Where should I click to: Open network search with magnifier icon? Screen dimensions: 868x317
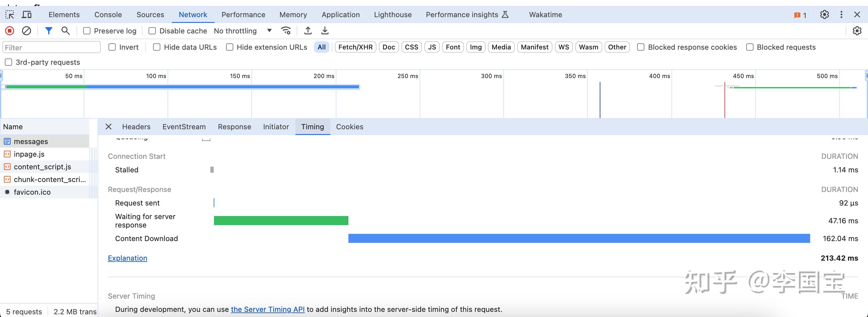click(65, 31)
